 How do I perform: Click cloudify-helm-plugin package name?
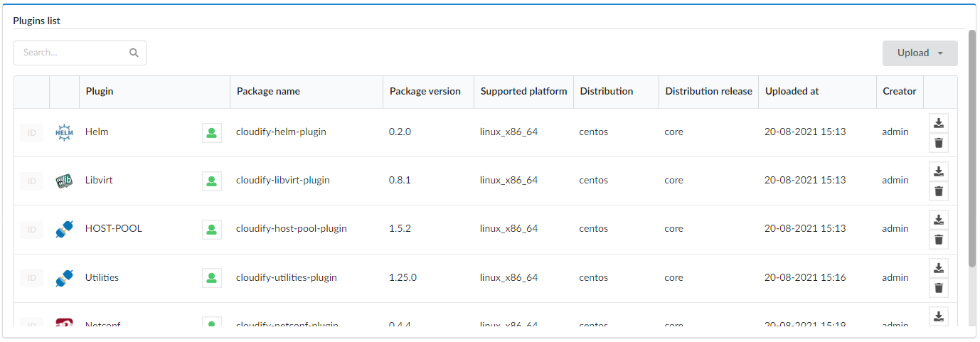(281, 132)
